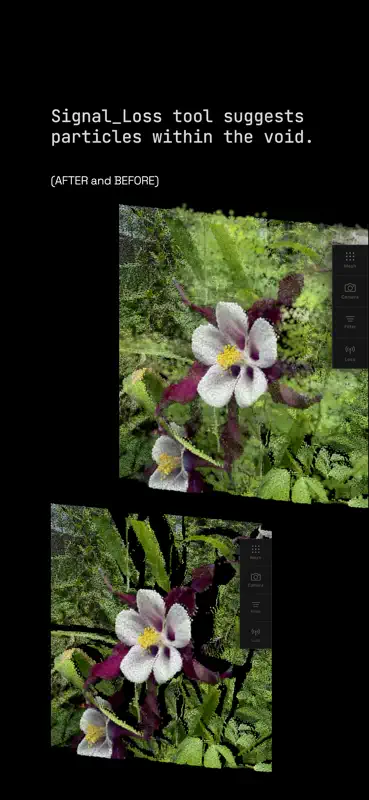Click the 'Signal_Loss tool suggests' heading text
Screen dimensions: 369x800
(178, 117)
